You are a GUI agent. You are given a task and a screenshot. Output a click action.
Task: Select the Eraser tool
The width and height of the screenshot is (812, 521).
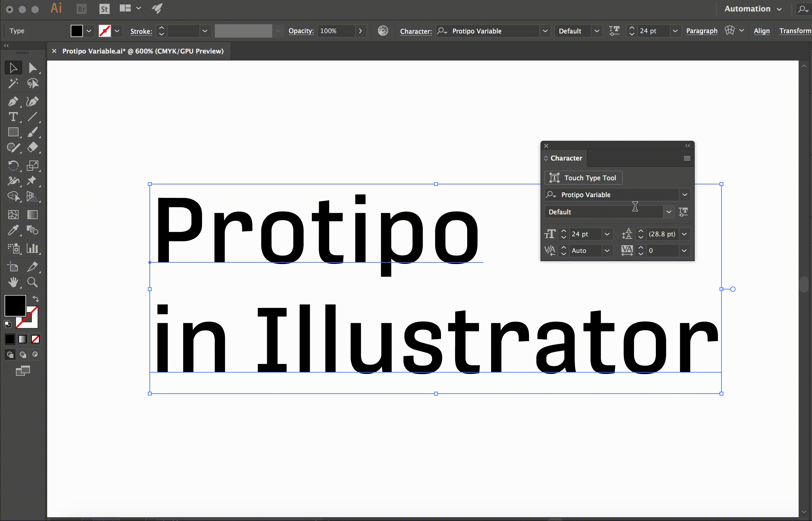[33, 147]
